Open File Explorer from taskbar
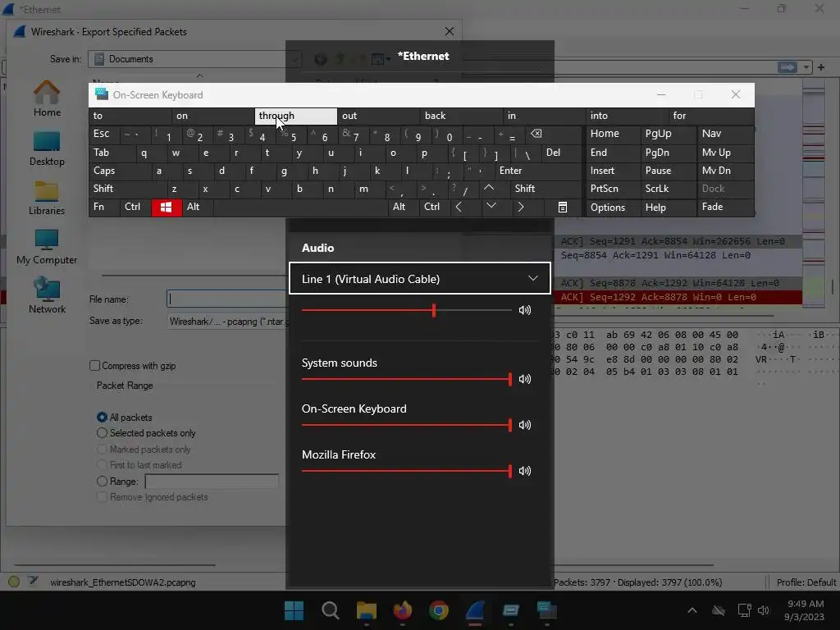The height and width of the screenshot is (630, 840). pos(367,610)
